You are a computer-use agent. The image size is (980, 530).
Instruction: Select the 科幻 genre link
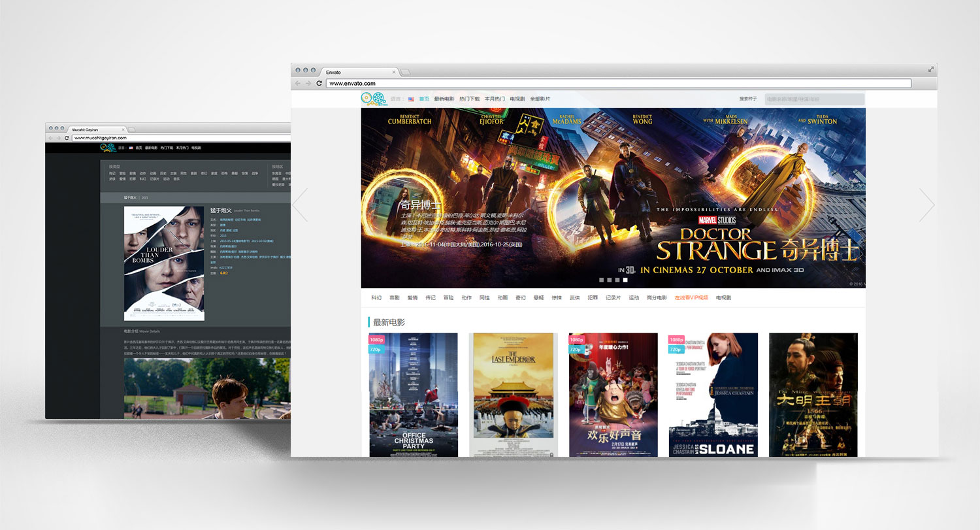376,298
